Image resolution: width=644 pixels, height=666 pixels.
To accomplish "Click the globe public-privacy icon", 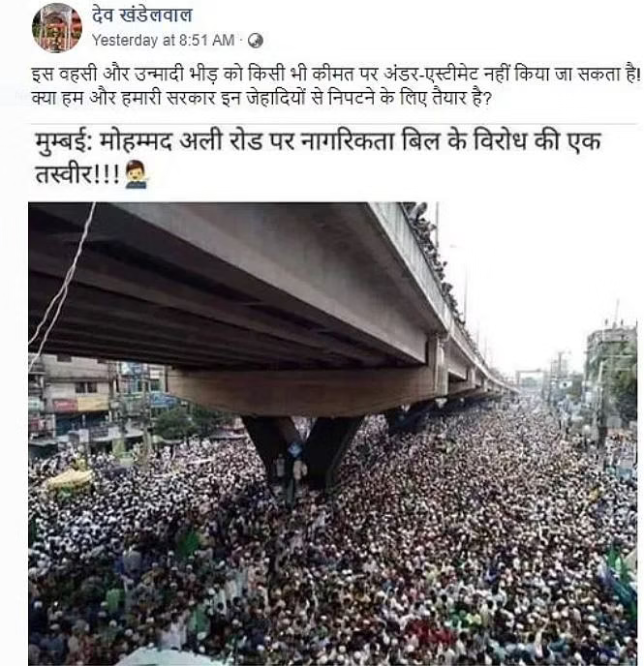I will [256, 41].
